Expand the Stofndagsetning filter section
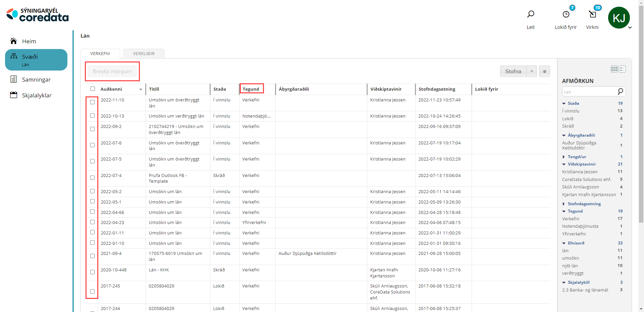The width and height of the screenshot is (644, 312). 564,204
